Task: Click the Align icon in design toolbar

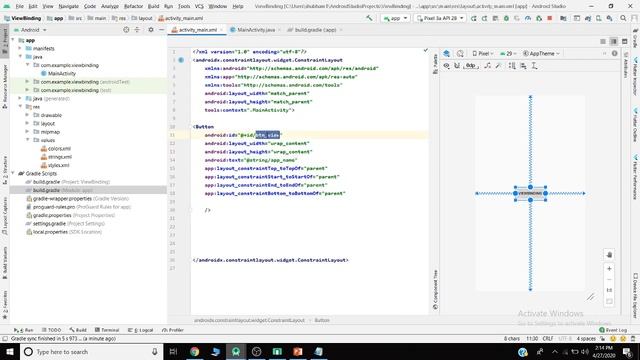Action: click(x=523, y=65)
